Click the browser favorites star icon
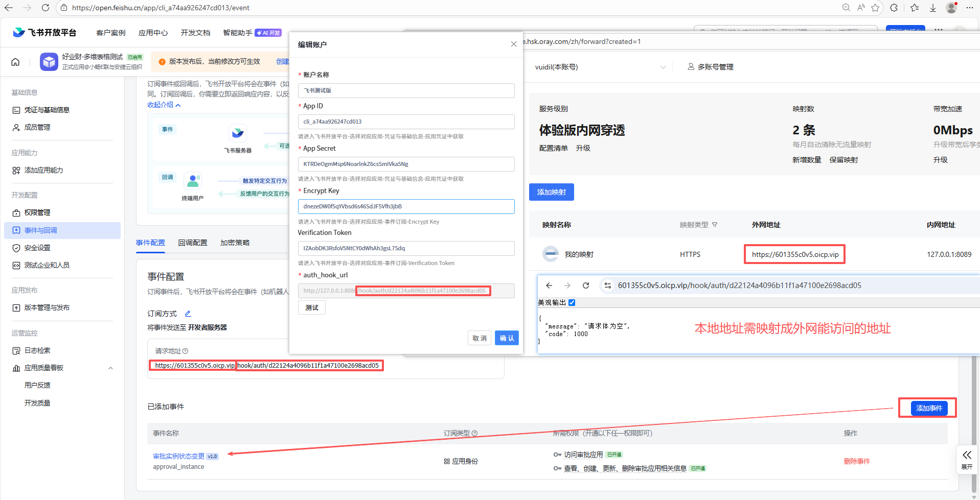 875,8
